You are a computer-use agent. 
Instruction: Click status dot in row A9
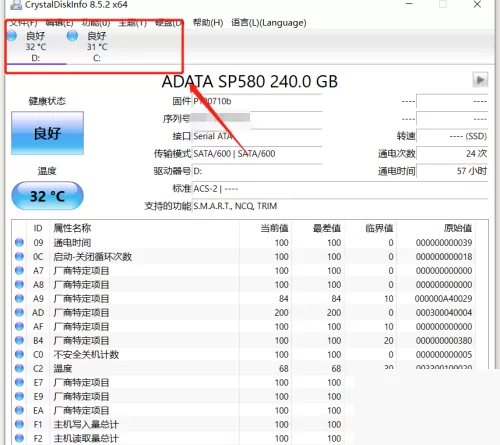click(x=19, y=298)
